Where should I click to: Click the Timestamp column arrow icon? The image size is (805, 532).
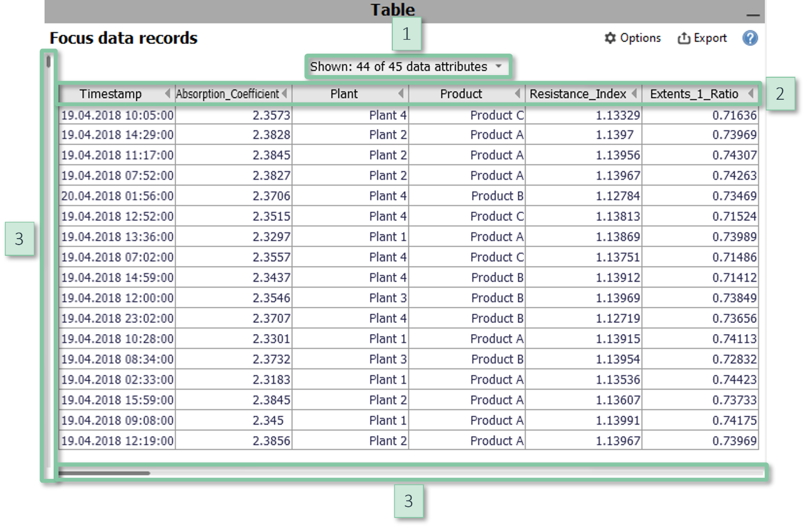point(167,93)
